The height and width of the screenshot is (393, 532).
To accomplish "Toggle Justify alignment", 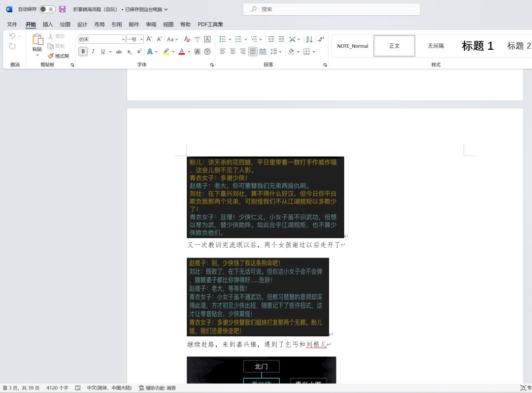I will [253, 52].
